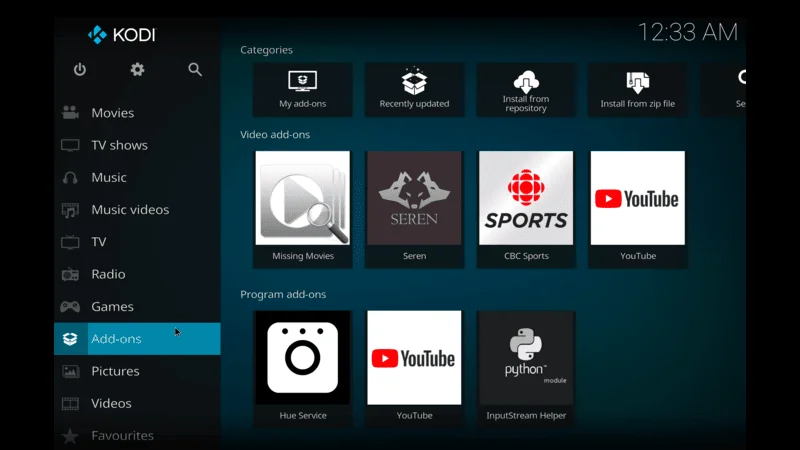Select the Pictures menu label
This screenshot has height=450, width=800.
[x=115, y=371]
